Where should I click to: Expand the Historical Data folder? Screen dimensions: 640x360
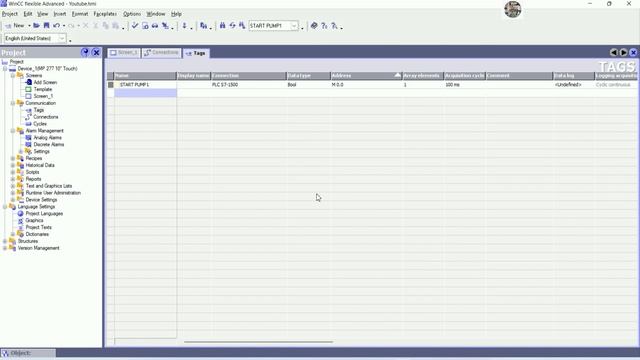(x=13, y=165)
